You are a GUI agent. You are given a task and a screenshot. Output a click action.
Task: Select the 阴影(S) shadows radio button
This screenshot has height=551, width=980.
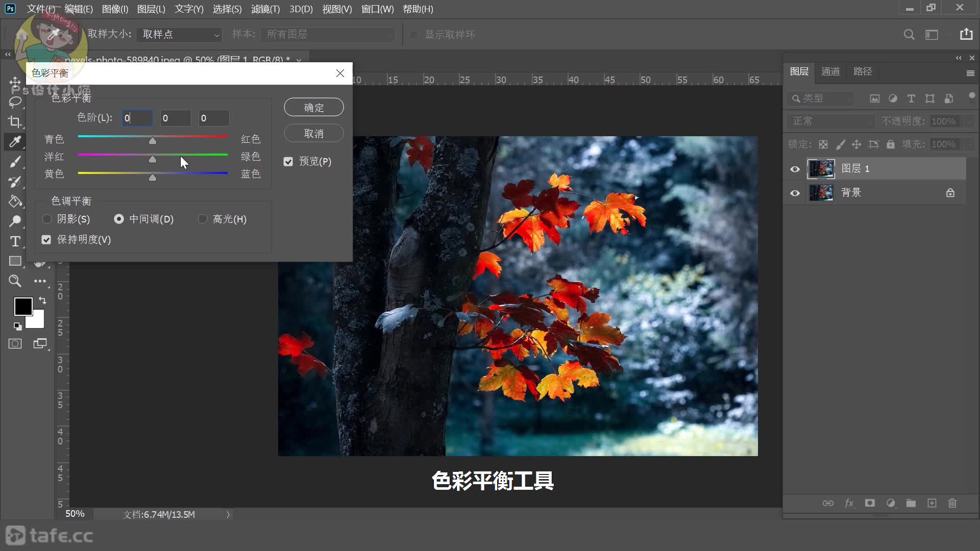coord(47,219)
